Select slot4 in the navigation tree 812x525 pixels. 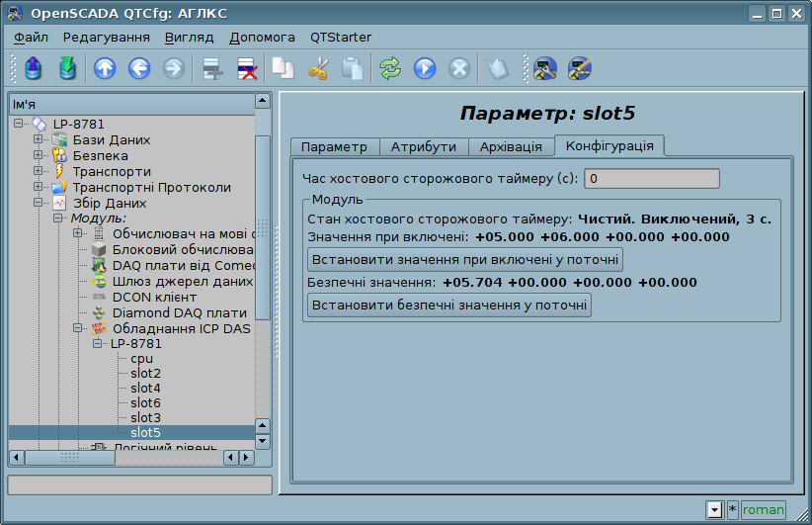145,389
